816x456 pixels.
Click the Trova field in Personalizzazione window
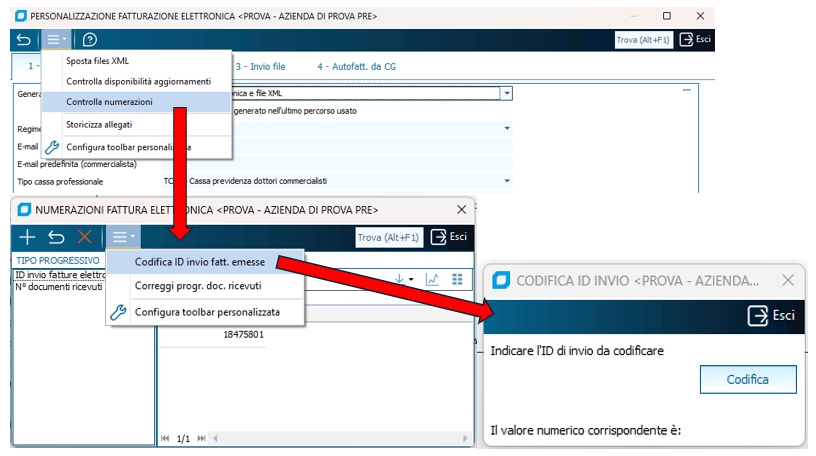tap(643, 40)
